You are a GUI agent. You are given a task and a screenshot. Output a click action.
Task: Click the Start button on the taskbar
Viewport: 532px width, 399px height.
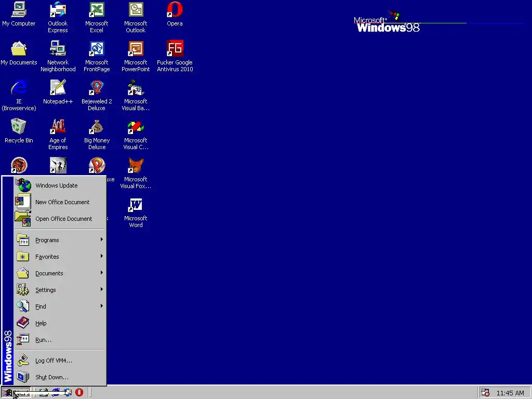tap(16, 393)
